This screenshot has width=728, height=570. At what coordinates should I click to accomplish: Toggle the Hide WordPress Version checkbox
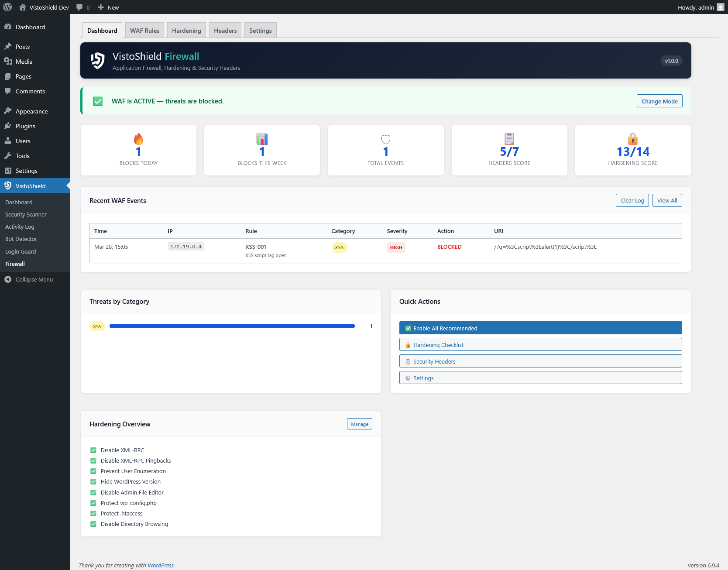click(x=93, y=481)
